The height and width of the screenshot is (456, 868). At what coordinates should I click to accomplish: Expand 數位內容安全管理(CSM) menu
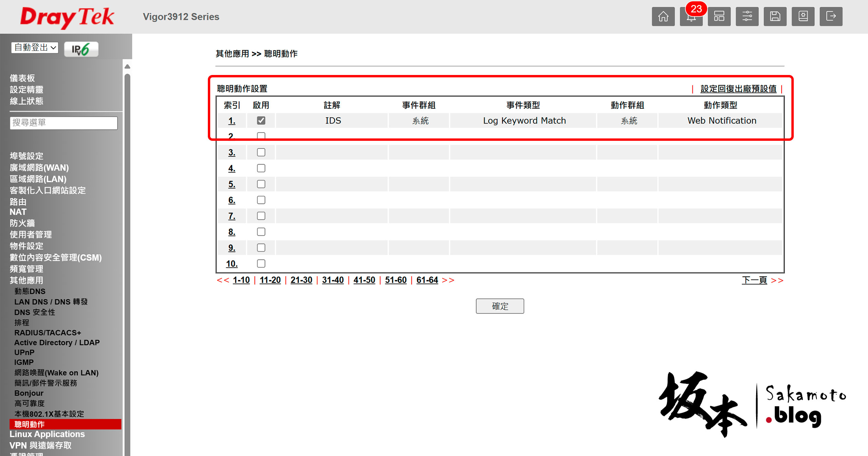[x=56, y=258]
